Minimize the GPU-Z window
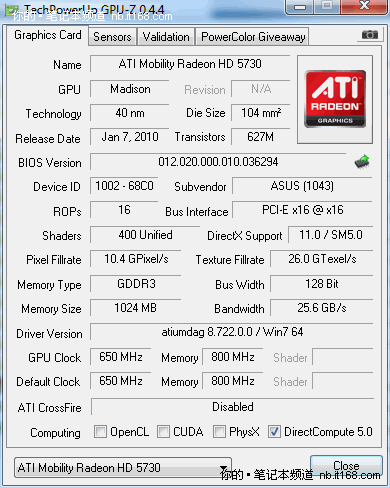390x488 pixels. click(x=300, y=6)
